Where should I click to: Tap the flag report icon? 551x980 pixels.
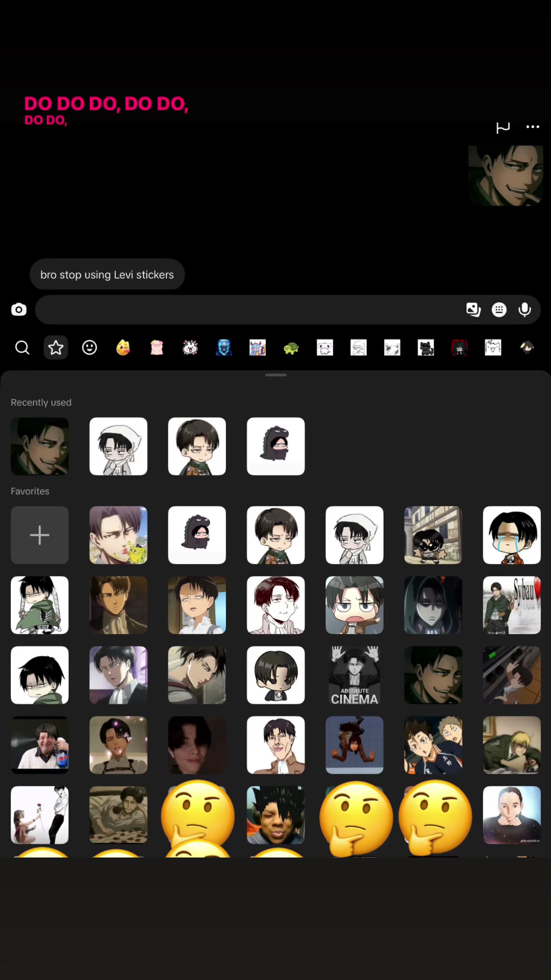click(x=503, y=127)
